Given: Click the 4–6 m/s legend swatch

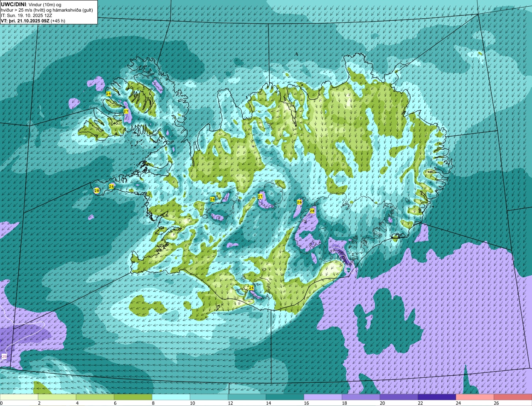Looking at the screenshot, I should [x=95, y=397].
